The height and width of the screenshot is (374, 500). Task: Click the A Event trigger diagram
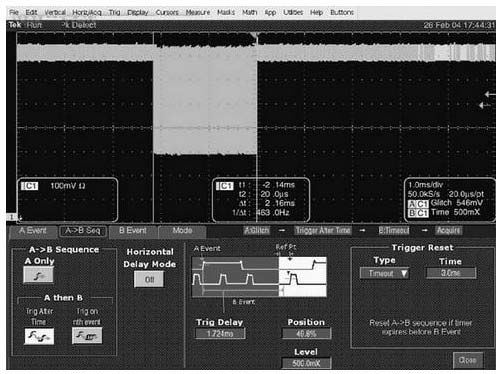(x=259, y=276)
